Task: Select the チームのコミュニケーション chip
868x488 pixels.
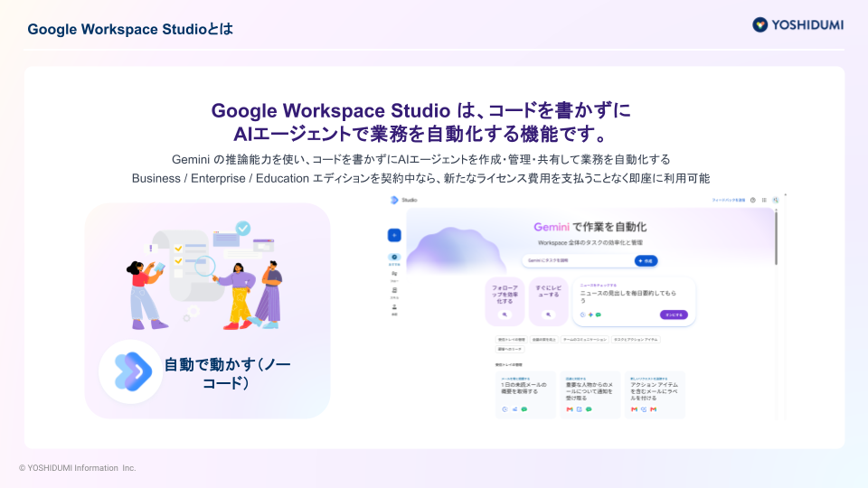Action: click(x=585, y=340)
